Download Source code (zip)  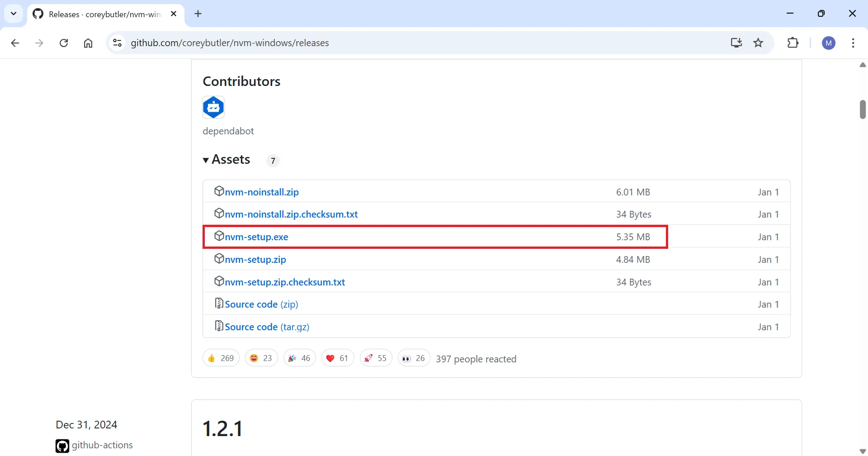tap(261, 304)
